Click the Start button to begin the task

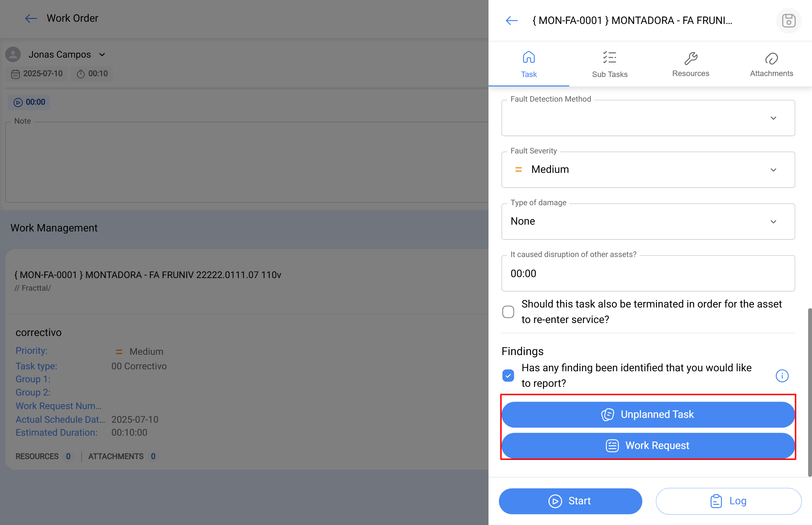[570, 501]
